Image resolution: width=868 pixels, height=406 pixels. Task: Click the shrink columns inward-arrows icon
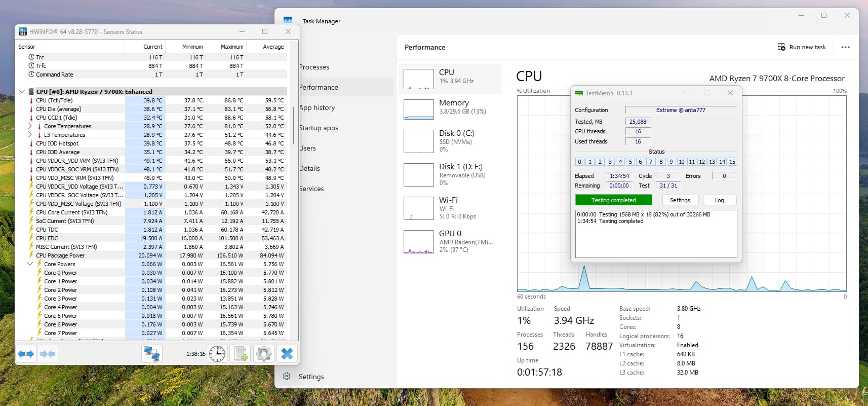pyautogui.click(x=48, y=354)
